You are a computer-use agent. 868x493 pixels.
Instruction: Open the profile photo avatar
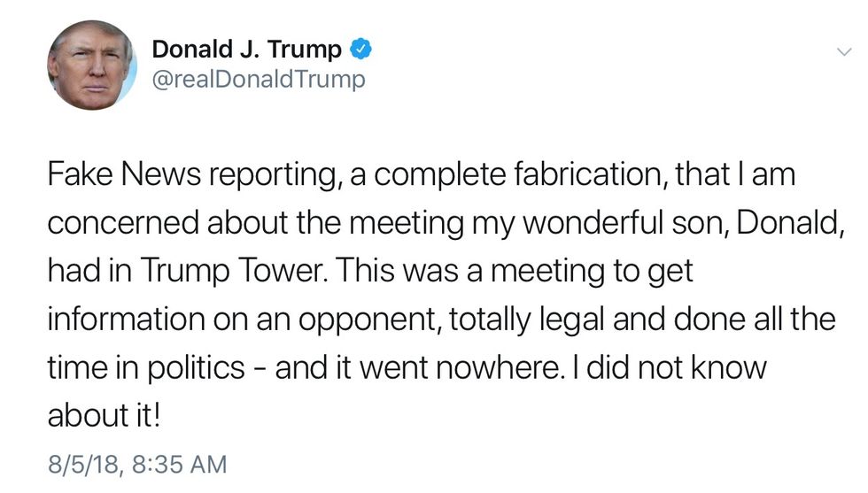click(x=92, y=65)
